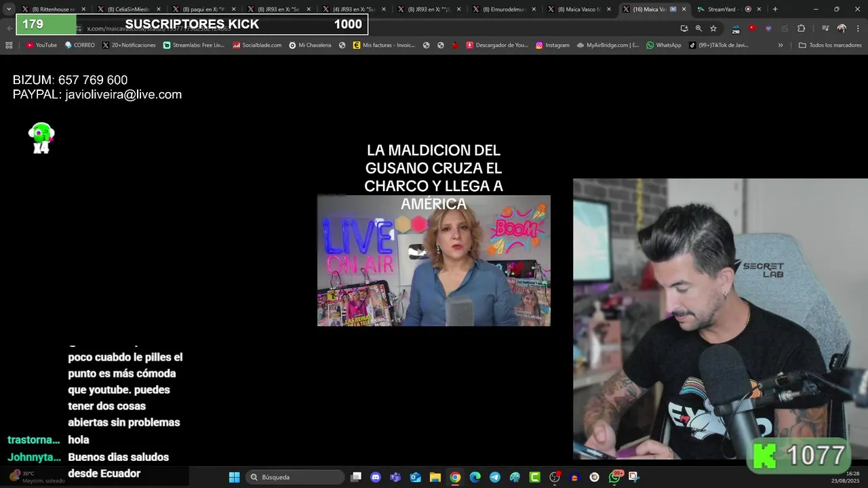Open WhatsApp with 99+ badge in taskbar
This screenshot has width=868, height=488.
coord(615,477)
